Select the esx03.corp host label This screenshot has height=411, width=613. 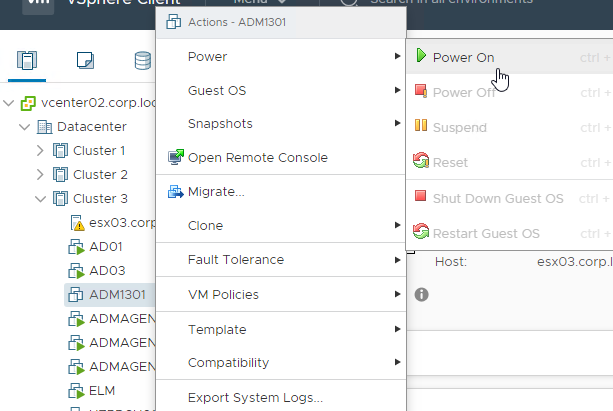(x=122, y=223)
